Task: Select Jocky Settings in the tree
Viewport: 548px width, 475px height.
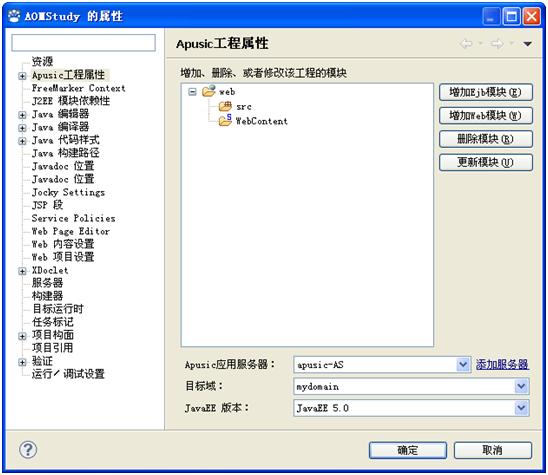Action: pos(68,192)
